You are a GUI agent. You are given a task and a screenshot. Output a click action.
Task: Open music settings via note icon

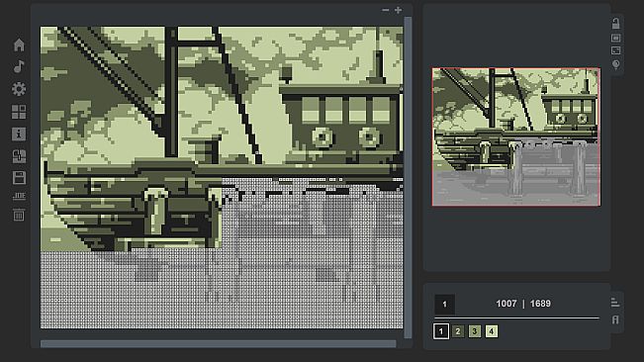tap(19, 66)
